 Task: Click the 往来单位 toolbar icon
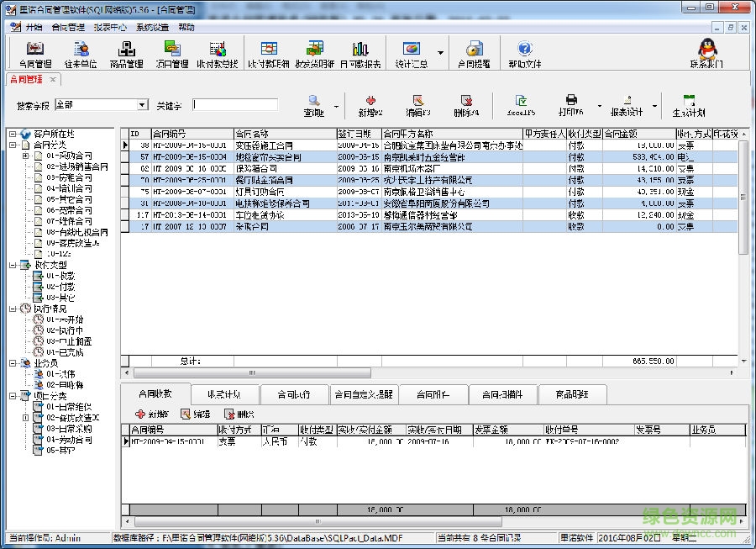pyautogui.click(x=81, y=54)
